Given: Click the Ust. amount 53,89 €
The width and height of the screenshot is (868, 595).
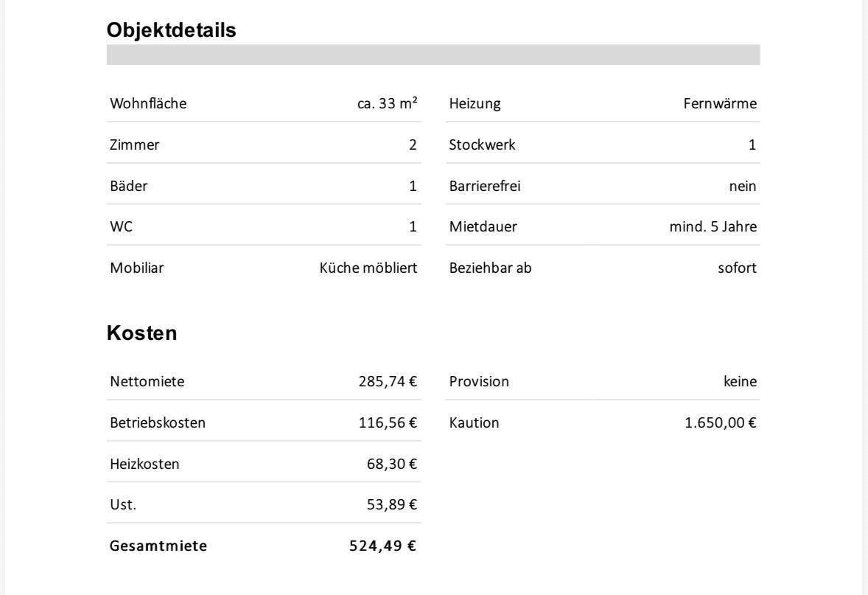Looking at the screenshot, I should pyautogui.click(x=391, y=505).
